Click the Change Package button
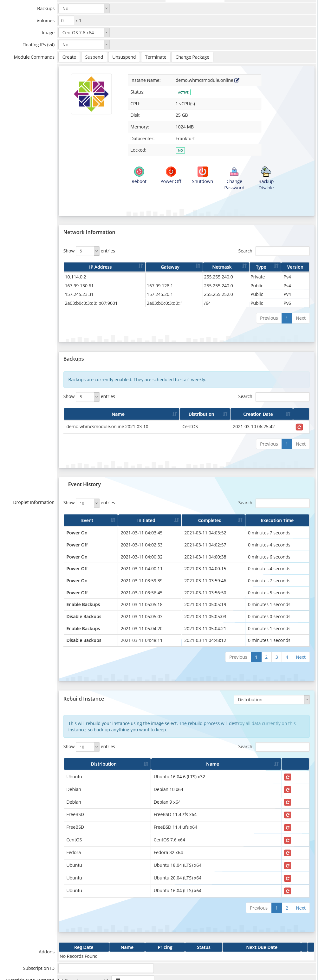Image resolution: width=325 pixels, height=980 pixels. point(192,57)
